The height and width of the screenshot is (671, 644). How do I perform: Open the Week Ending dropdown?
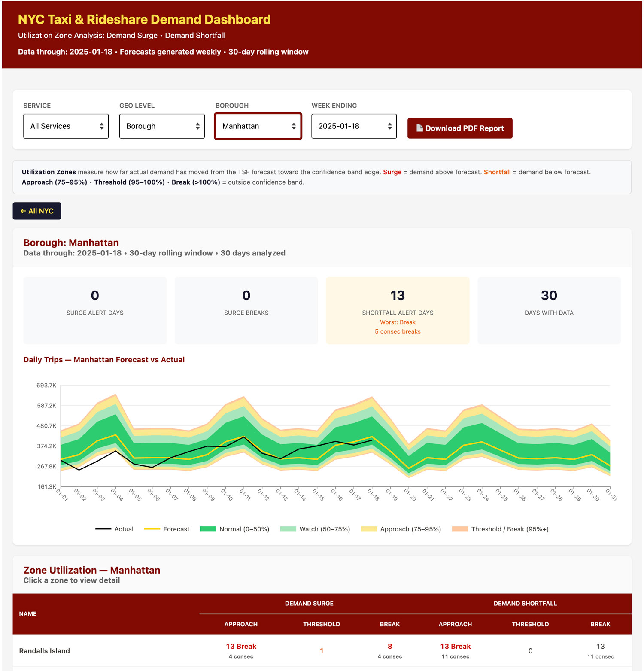click(353, 126)
